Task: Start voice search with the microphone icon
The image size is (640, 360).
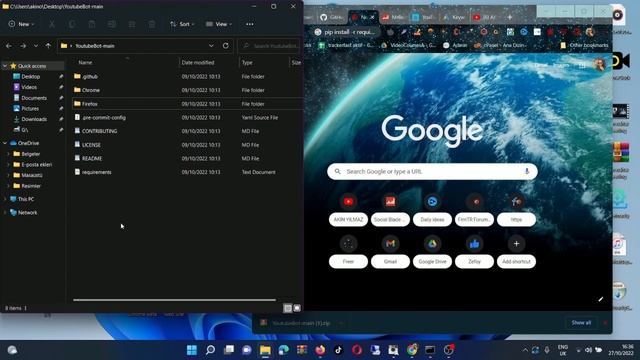Action: pyautogui.click(x=527, y=171)
